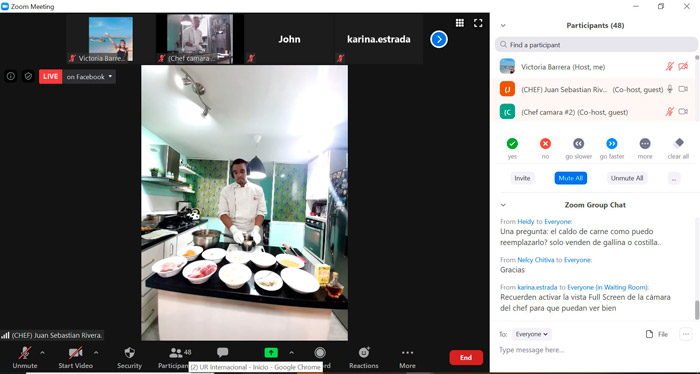Click the red 'no' reaction icon
Viewport: 700px width, 374px height.
(545, 144)
